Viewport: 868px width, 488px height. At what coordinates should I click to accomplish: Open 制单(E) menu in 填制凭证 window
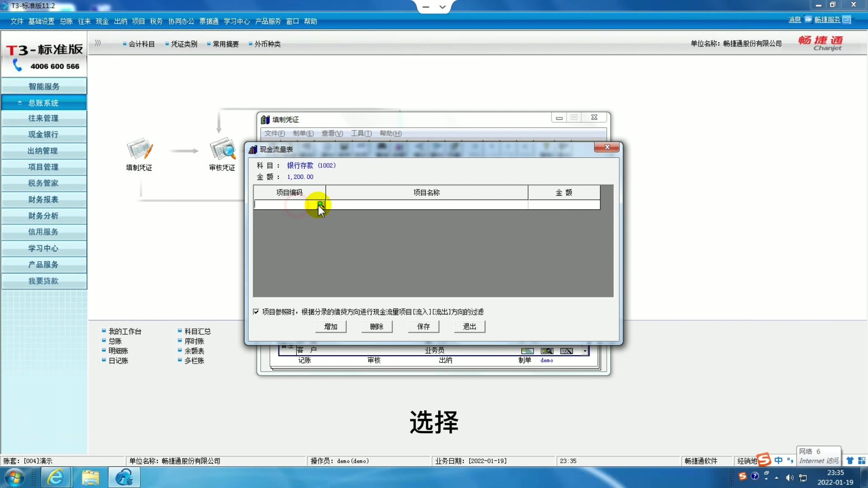[x=303, y=133]
